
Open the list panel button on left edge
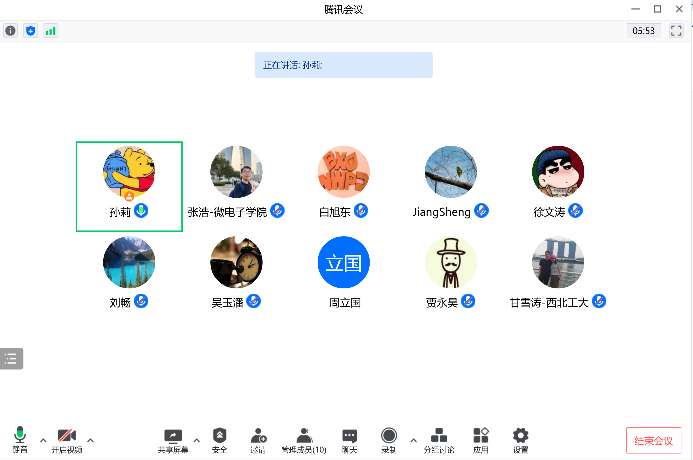[x=11, y=358]
